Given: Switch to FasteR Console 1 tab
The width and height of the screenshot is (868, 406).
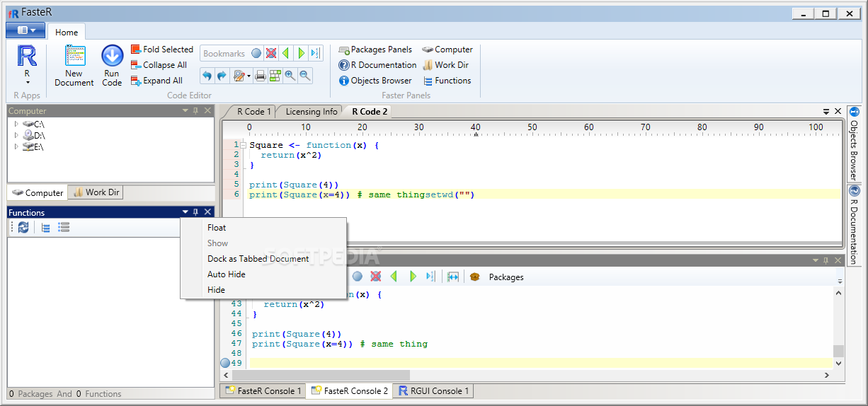Looking at the screenshot, I should (263, 390).
